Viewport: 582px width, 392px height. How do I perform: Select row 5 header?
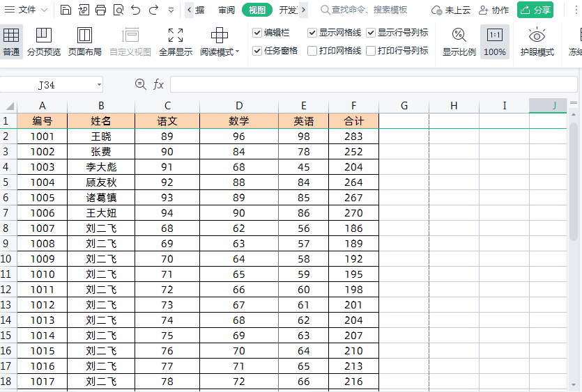[x=8, y=182]
